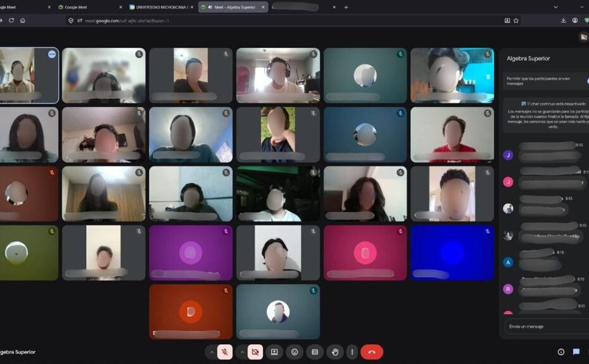589x364 pixels.
Task: Turn on captions in call toolbar
Action: pos(315,352)
